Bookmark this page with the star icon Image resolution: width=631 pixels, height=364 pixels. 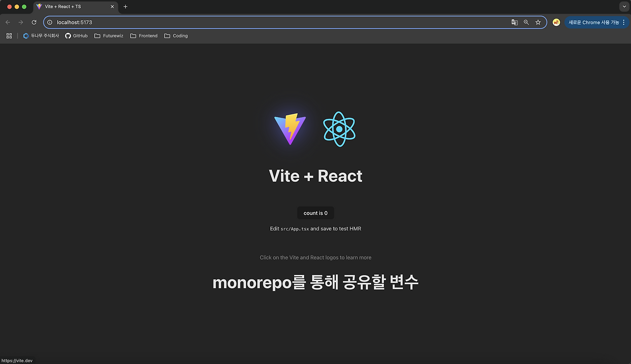(538, 22)
